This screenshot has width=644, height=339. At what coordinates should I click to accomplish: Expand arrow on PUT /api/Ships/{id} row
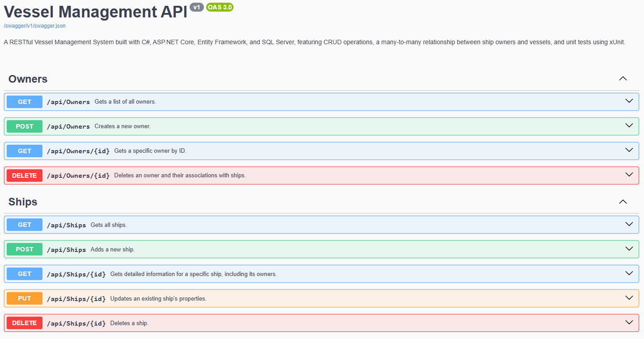pos(629,297)
